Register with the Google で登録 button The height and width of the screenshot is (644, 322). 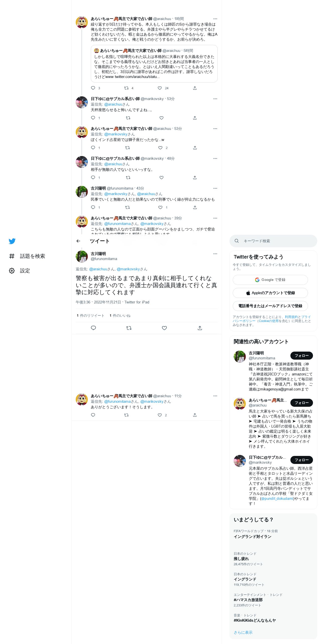click(270, 280)
